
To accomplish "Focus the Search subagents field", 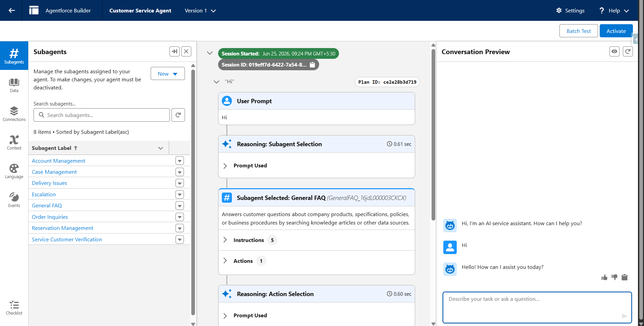I will [101, 115].
